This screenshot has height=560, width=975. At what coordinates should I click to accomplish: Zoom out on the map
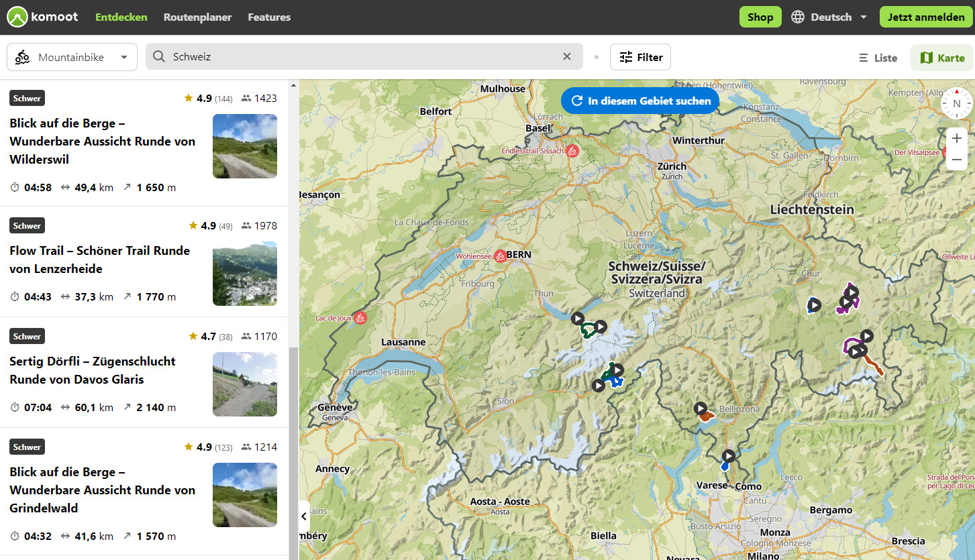(x=957, y=160)
